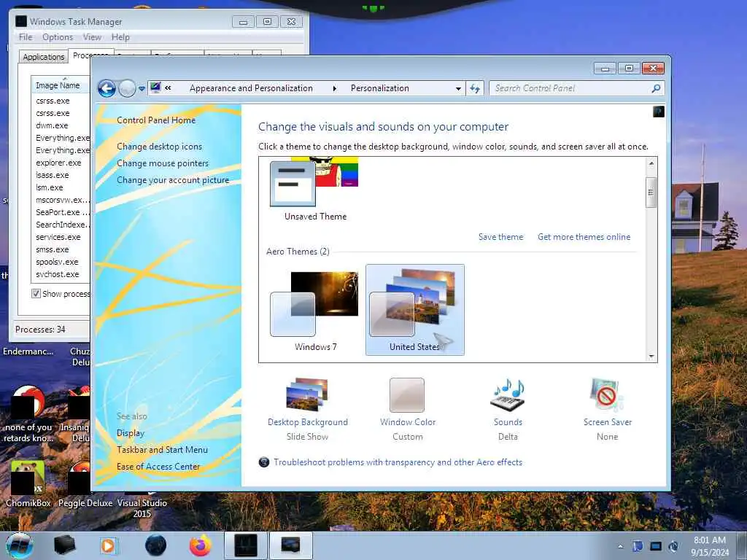Screen dimensions: 747x560
Task: Select the Unsaved Theme thumbnail
Action: [x=314, y=190]
